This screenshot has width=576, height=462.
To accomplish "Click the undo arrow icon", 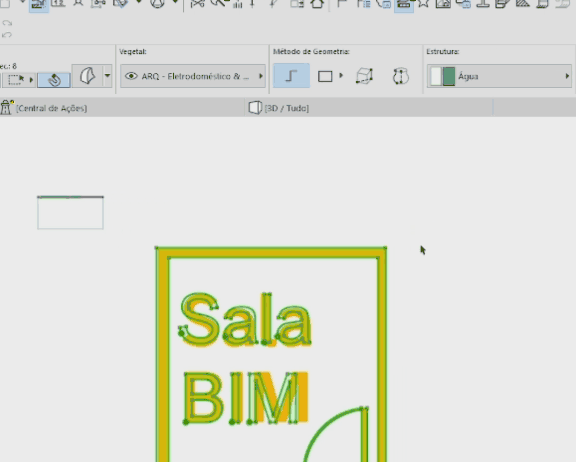I will coord(7,35).
